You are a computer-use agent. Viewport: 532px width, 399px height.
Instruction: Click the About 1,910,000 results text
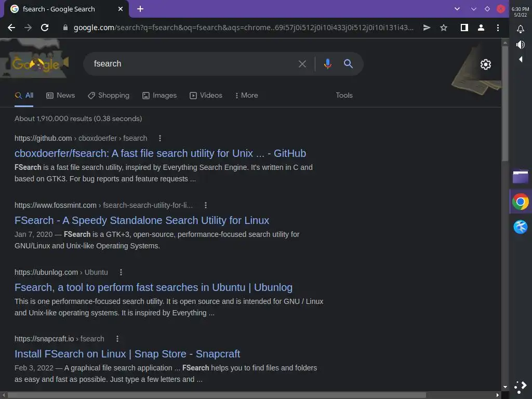[78, 119]
